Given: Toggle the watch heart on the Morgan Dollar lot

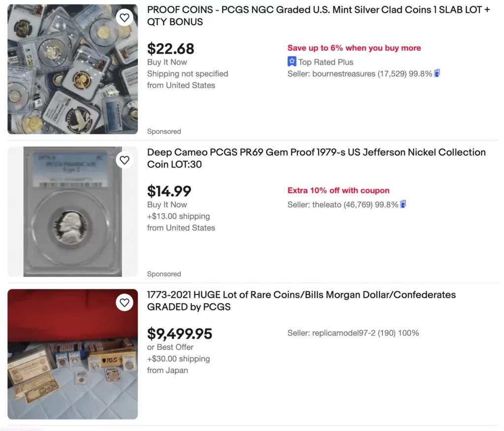Looking at the screenshot, I should coord(125,303).
